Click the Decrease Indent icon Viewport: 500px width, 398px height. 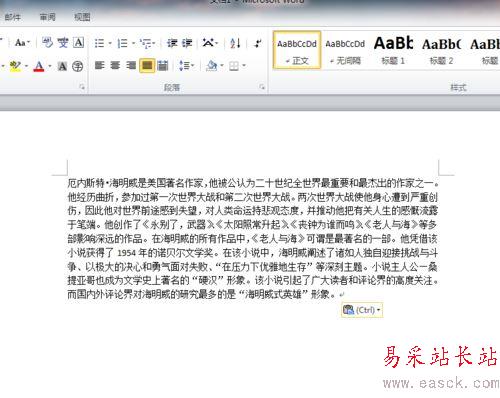[x=172, y=43]
